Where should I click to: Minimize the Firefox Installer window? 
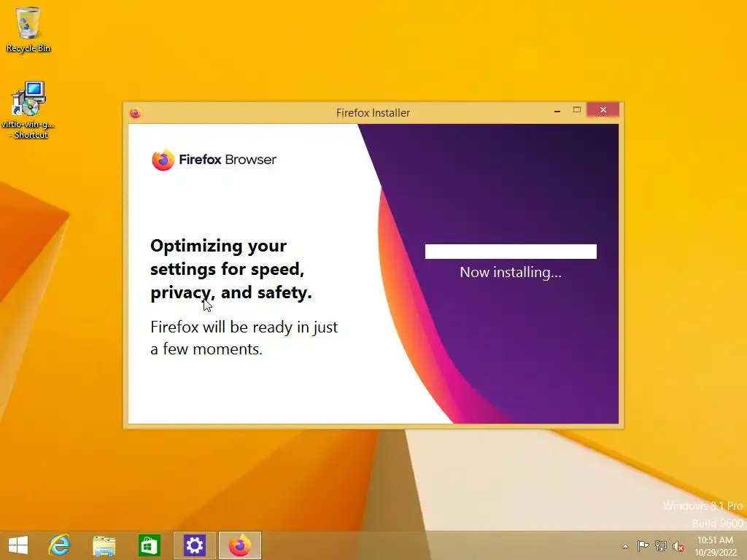[x=557, y=111]
